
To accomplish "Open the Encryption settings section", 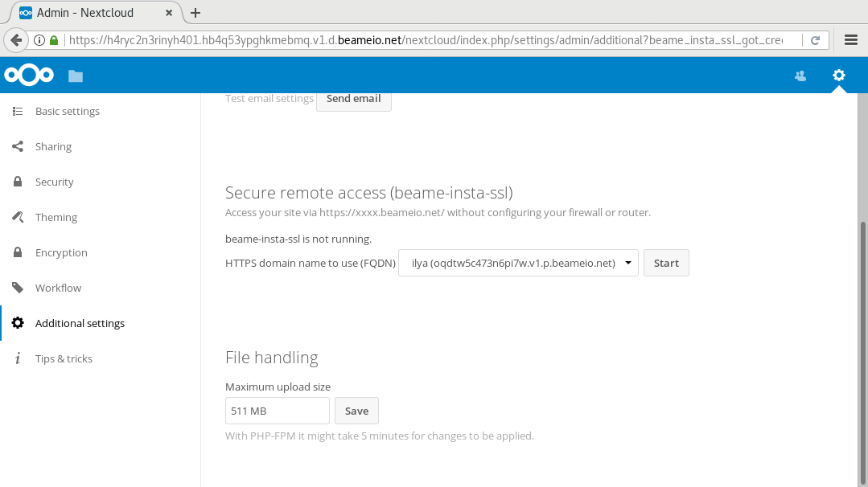I will click(x=61, y=252).
